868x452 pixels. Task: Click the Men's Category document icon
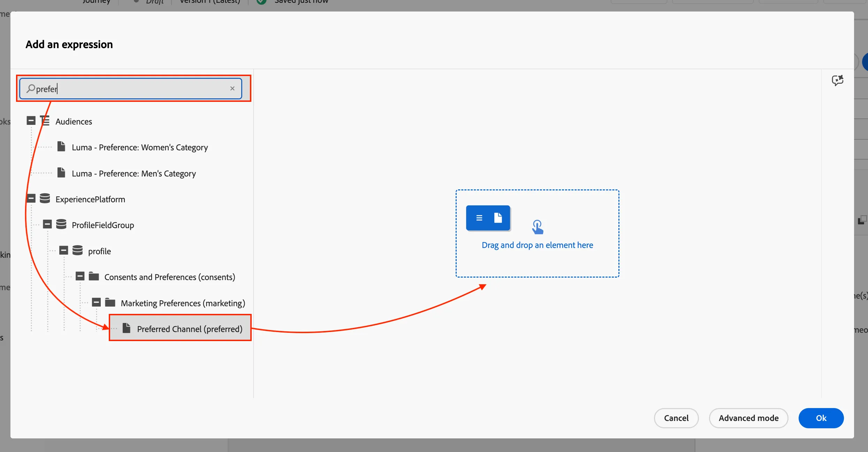(61, 173)
